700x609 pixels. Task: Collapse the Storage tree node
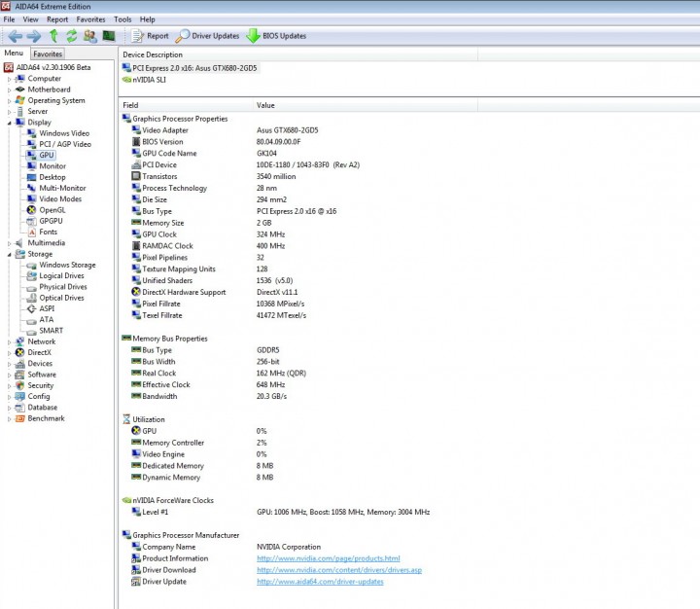pos(9,254)
